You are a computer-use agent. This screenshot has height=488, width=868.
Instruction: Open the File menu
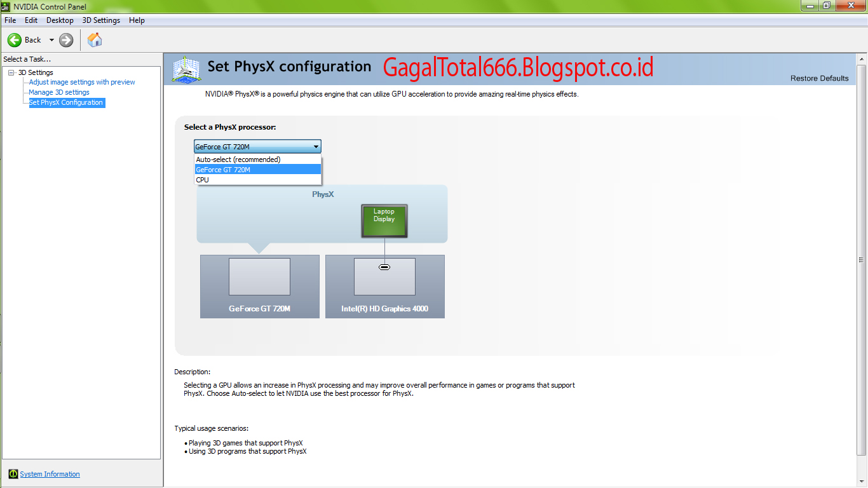(10, 20)
